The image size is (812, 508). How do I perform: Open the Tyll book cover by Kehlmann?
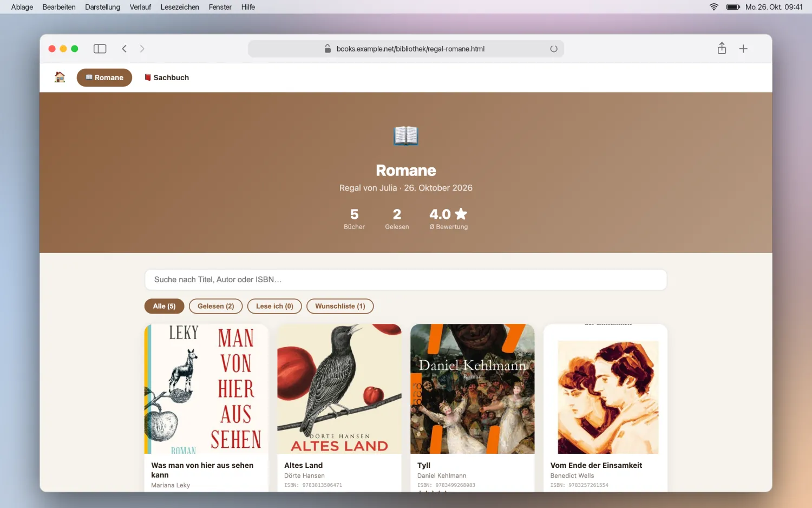click(x=473, y=389)
